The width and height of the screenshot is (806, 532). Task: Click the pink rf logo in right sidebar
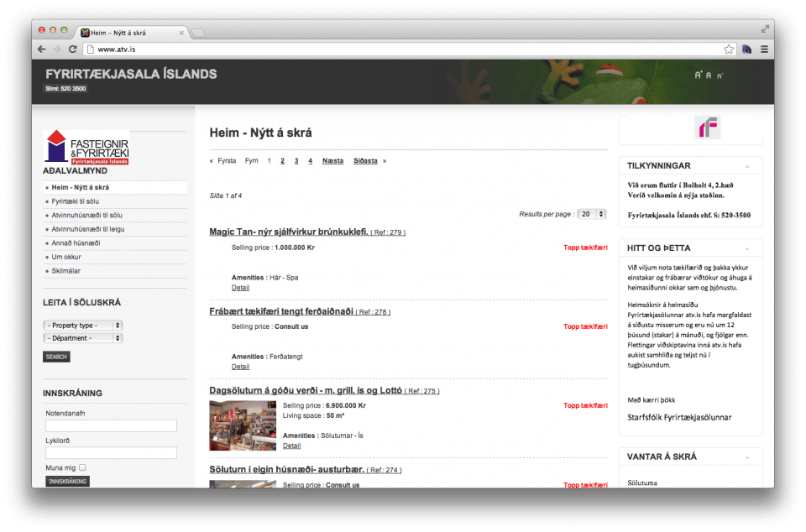708,128
